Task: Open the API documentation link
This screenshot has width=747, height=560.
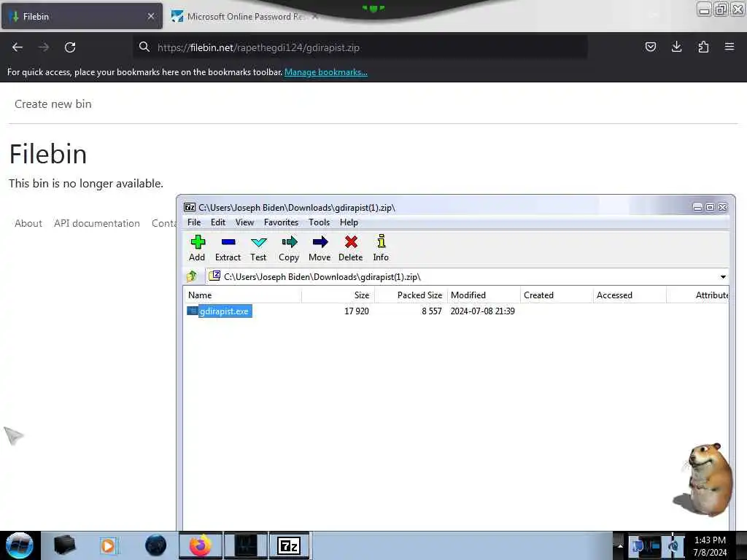Action: point(97,223)
